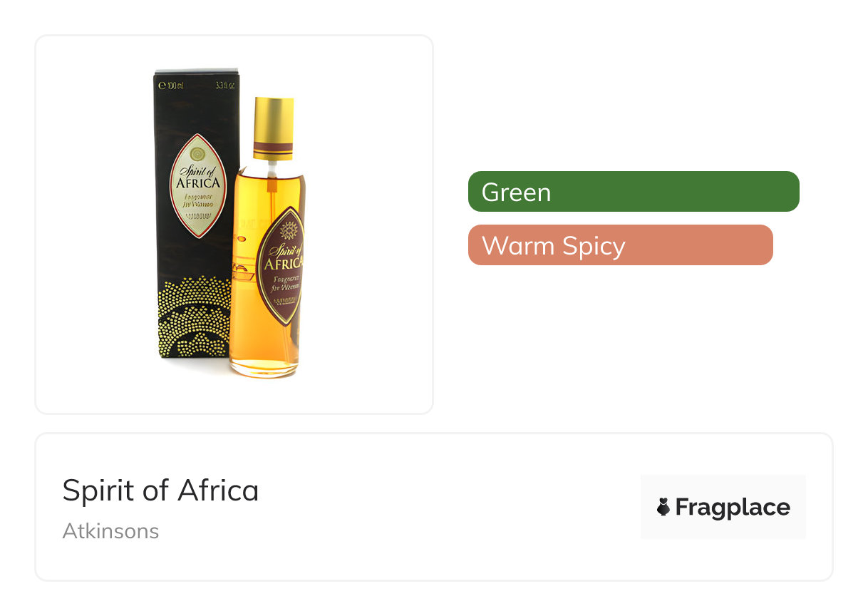This screenshot has width=868, height=616.
Task: Select the Green accord bar
Action: tap(634, 192)
